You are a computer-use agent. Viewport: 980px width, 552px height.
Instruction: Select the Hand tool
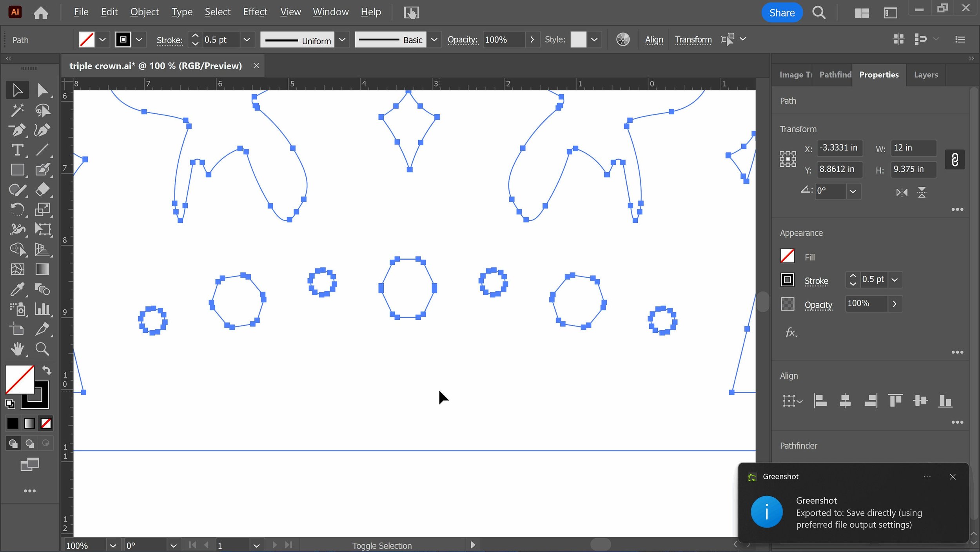[x=17, y=349]
